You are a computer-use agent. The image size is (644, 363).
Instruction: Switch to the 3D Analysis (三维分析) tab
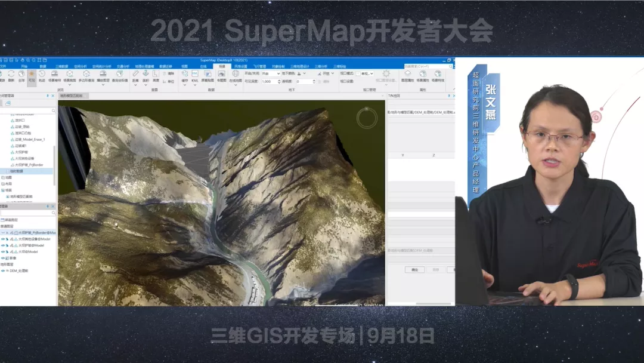pos(321,66)
